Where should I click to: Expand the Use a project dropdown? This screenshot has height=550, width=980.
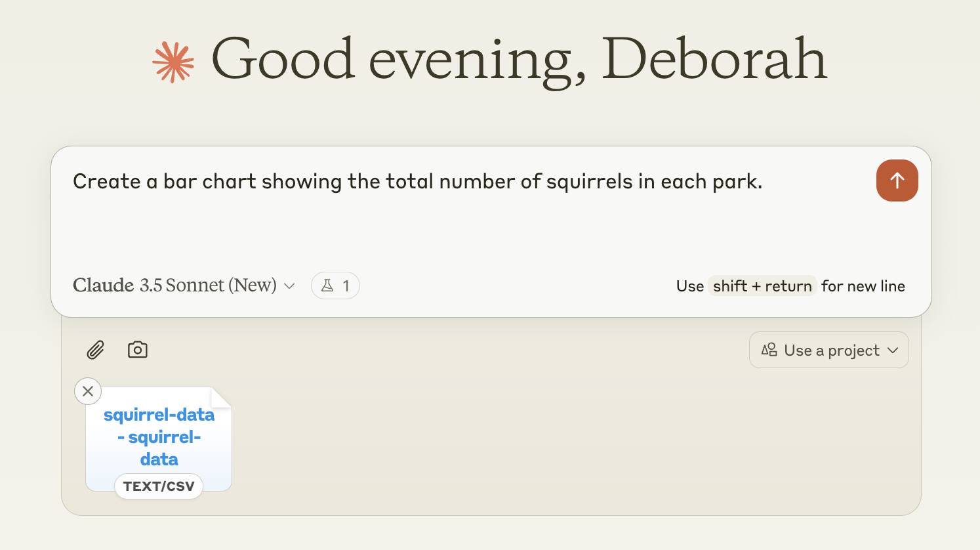[828, 350]
